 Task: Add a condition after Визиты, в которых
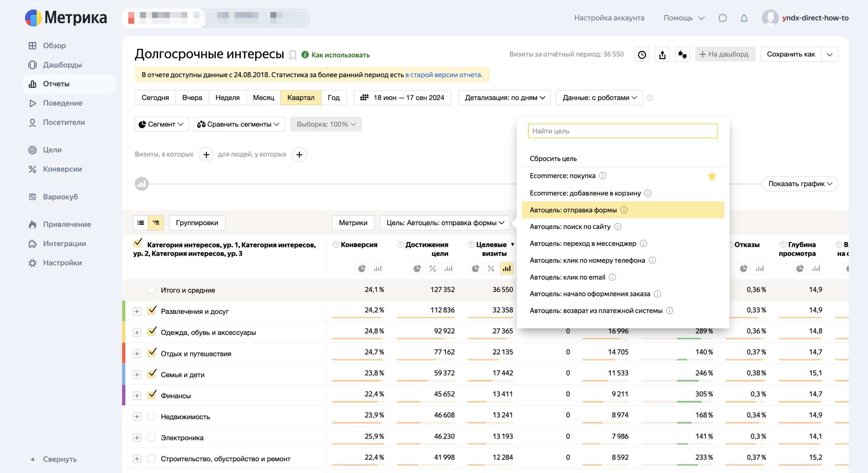pyautogui.click(x=206, y=155)
